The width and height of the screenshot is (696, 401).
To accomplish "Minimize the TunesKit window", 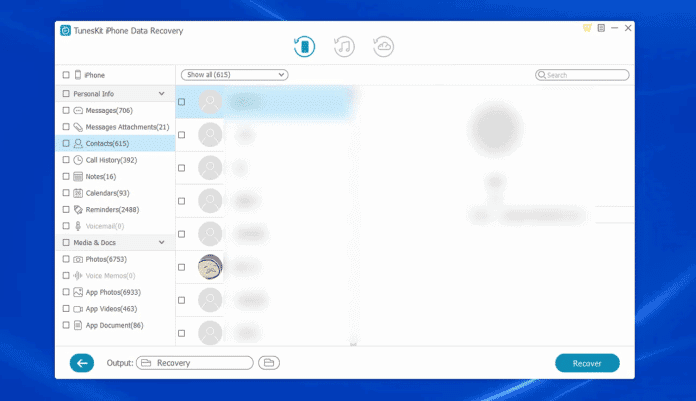I will coord(614,28).
